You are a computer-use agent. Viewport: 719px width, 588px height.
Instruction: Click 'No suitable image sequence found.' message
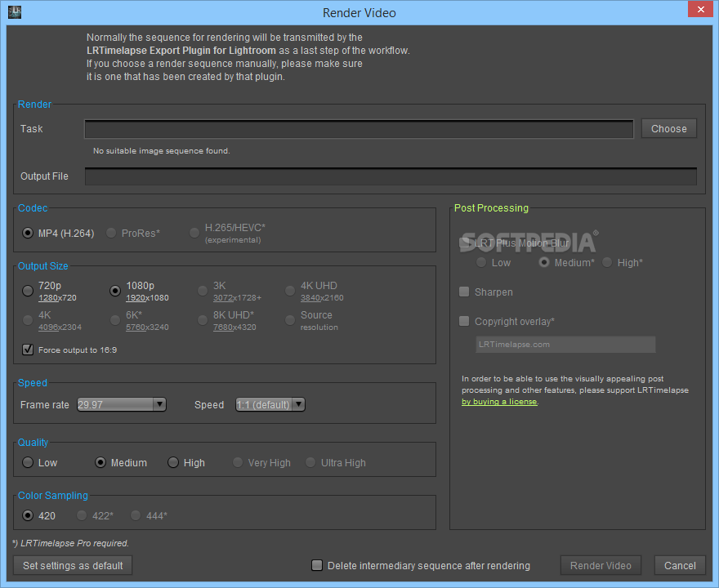[162, 151]
